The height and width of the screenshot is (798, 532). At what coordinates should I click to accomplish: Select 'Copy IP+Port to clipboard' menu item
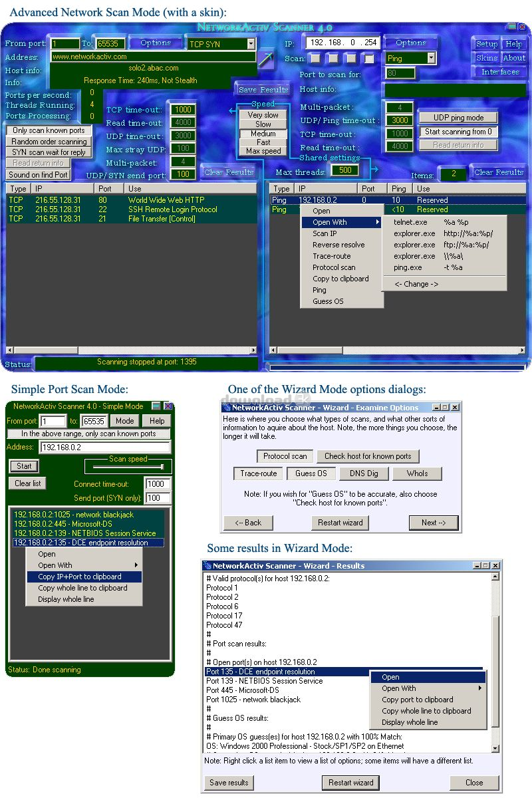pos(80,577)
